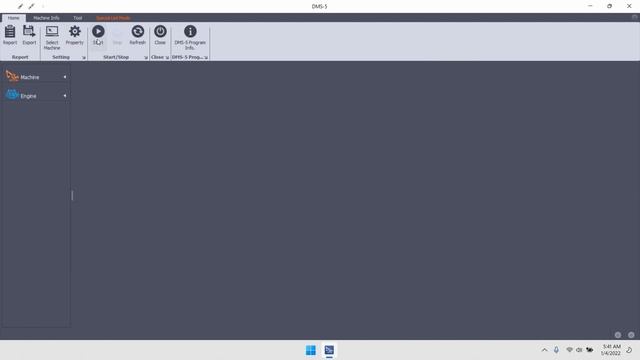Click second pen icon in title bar
This screenshot has width=640, height=360.
pyautogui.click(x=31, y=6)
